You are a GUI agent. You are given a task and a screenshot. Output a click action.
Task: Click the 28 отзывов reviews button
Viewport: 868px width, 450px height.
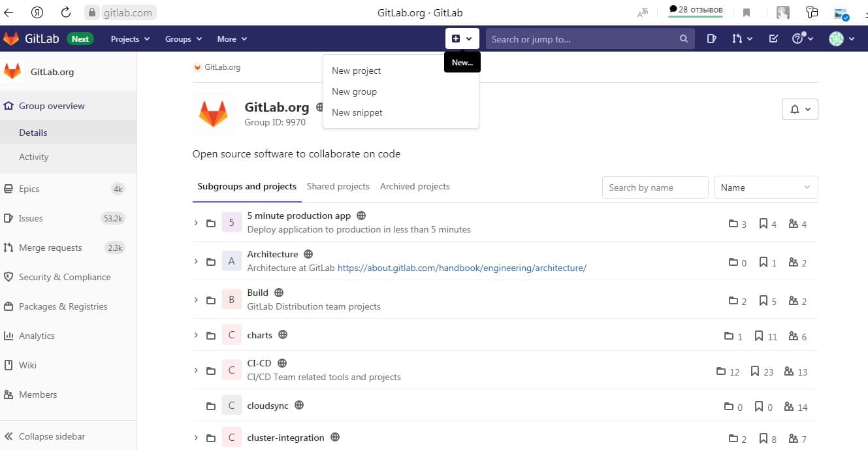click(x=695, y=10)
